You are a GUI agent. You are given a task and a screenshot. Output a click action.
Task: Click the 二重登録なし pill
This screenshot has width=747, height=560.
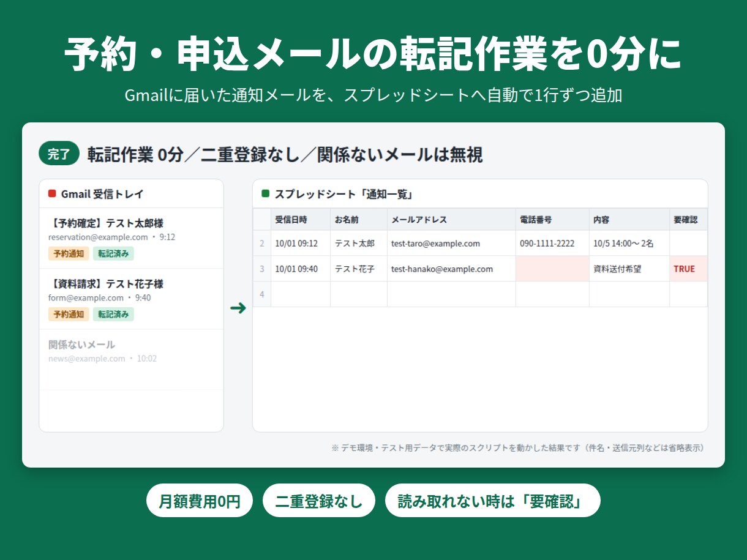click(319, 501)
